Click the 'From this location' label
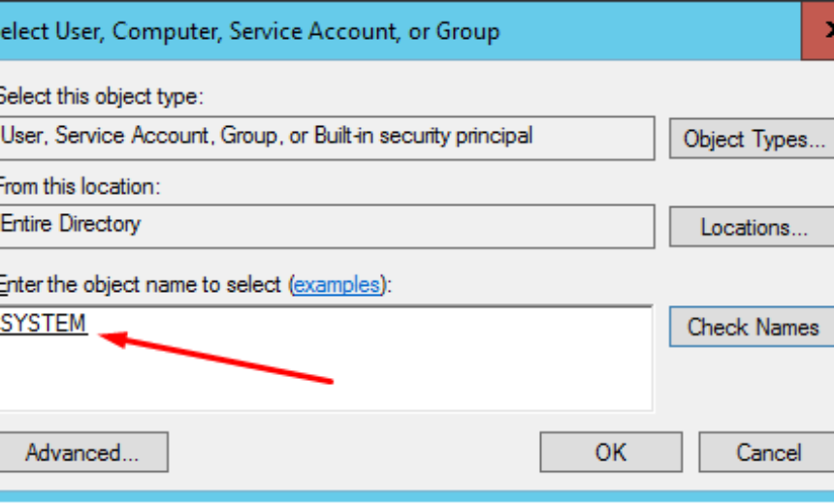 pos(80,184)
